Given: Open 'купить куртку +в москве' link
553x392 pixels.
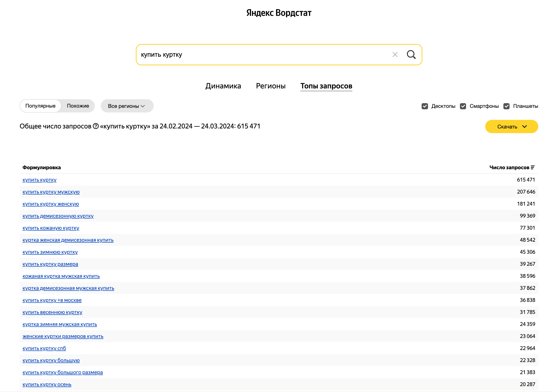Looking at the screenshot, I should [x=52, y=300].
